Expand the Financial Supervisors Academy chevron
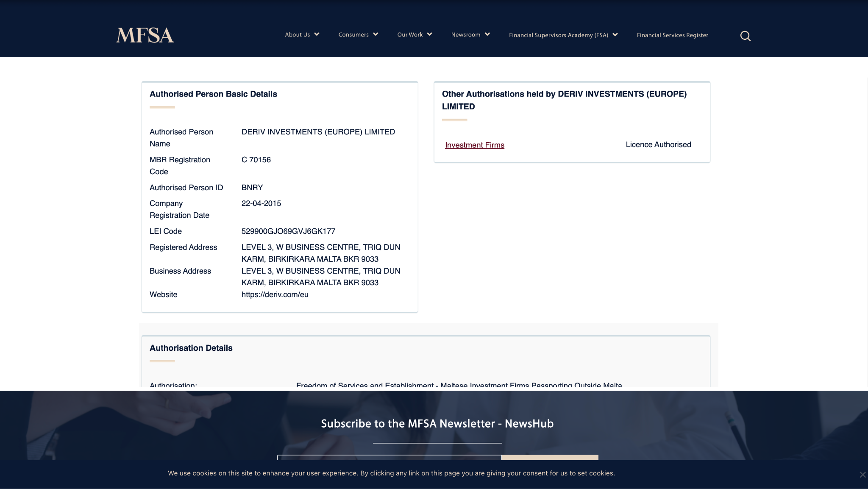 [615, 35]
